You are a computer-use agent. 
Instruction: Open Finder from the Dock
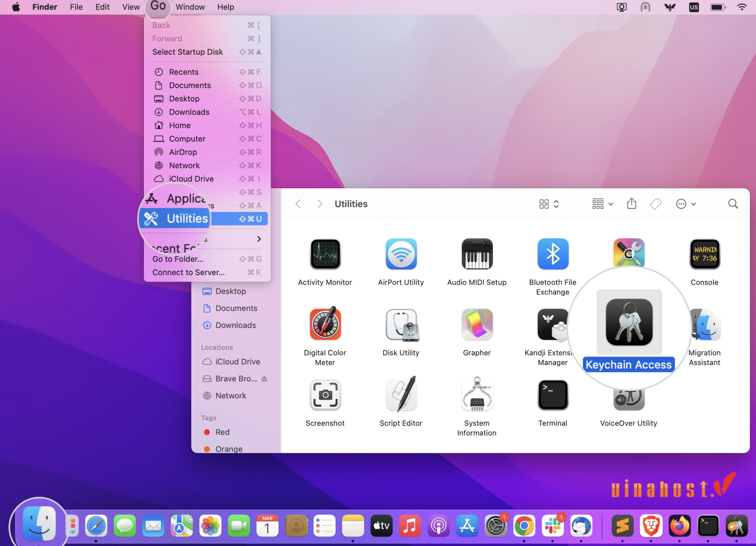coord(39,523)
